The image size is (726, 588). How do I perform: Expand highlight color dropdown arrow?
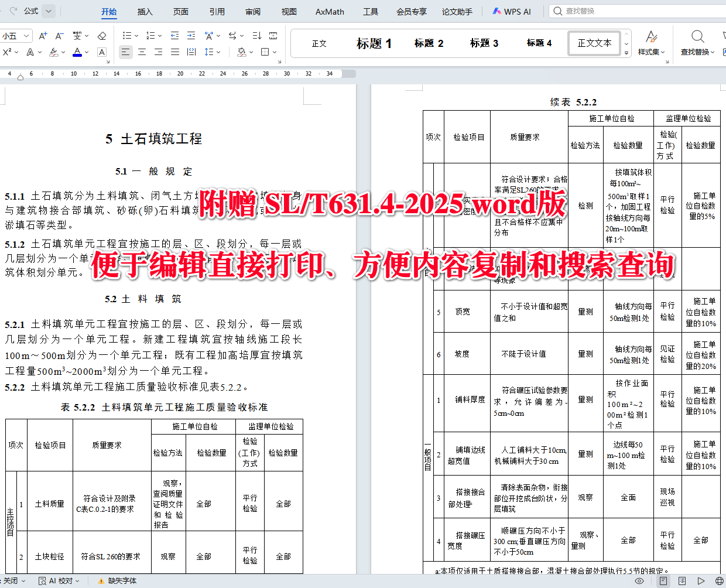[63, 52]
